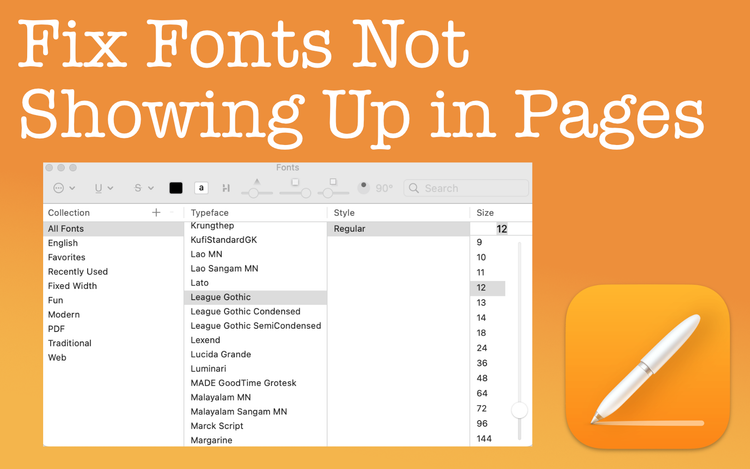Viewport: 750px width, 469px height.
Task: Set font size to 144
Action: (487, 438)
